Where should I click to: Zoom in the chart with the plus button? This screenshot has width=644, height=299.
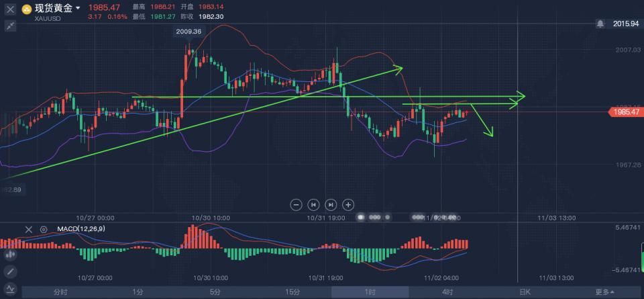click(x=348, y=204)
